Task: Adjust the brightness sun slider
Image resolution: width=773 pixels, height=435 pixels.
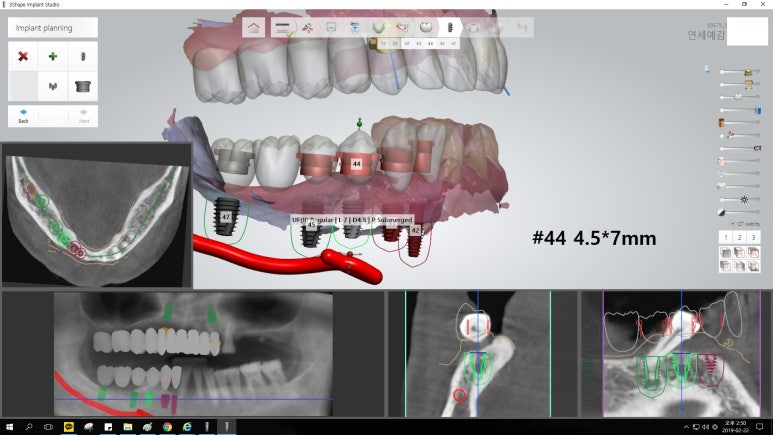Action: point(745,199)
